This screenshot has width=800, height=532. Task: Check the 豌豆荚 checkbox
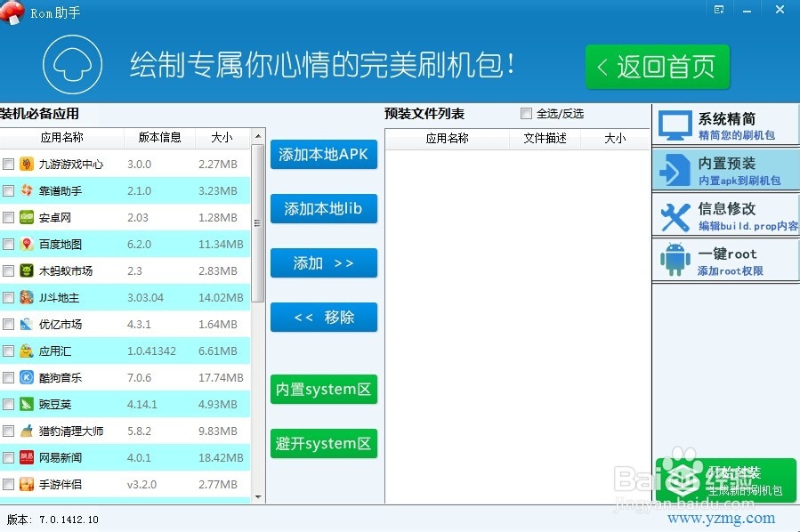click(8, 404)
